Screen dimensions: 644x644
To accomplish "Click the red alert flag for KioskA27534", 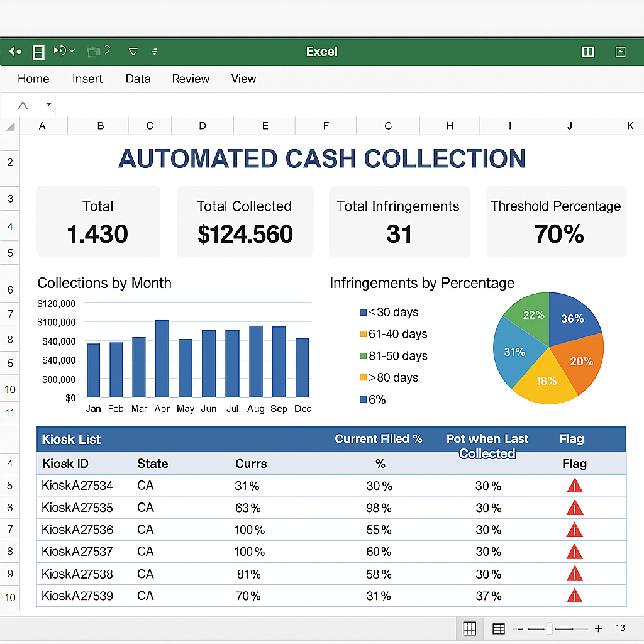I will [x=574, y=486].
